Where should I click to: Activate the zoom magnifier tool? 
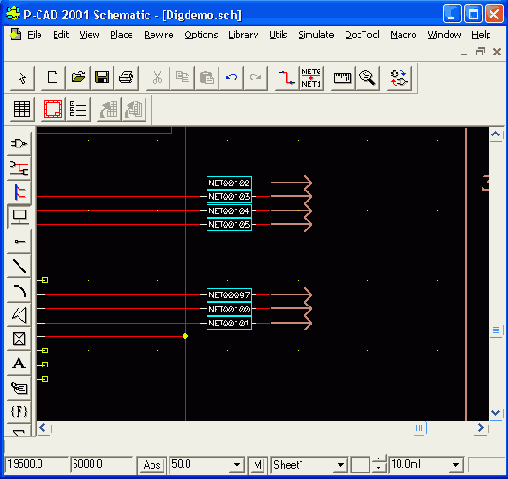tap(367, 78)
